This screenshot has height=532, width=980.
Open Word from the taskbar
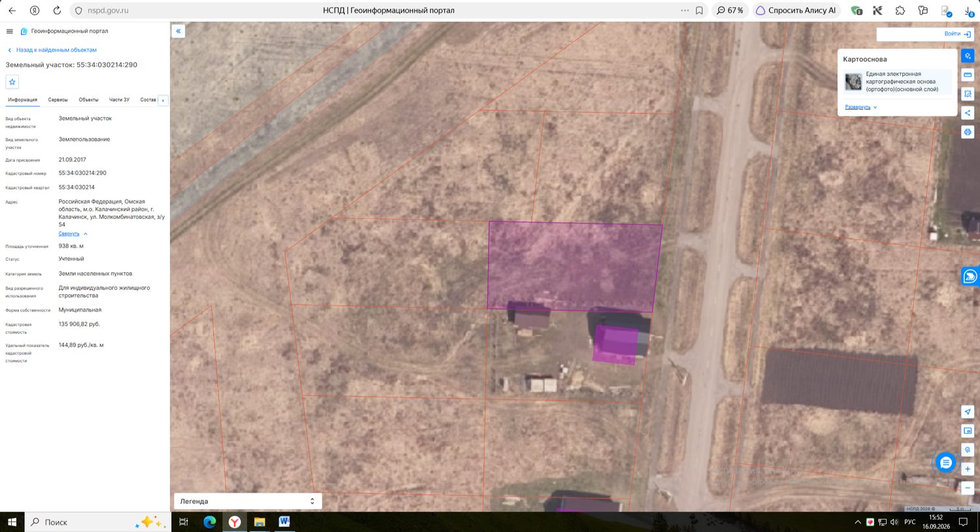point(284,522)
